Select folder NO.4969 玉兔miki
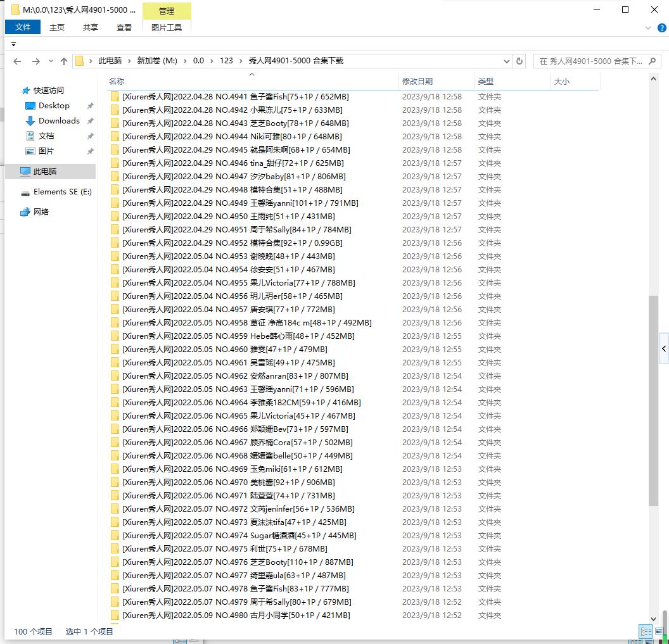The image size is (669, 644). [x=233, y=469]
